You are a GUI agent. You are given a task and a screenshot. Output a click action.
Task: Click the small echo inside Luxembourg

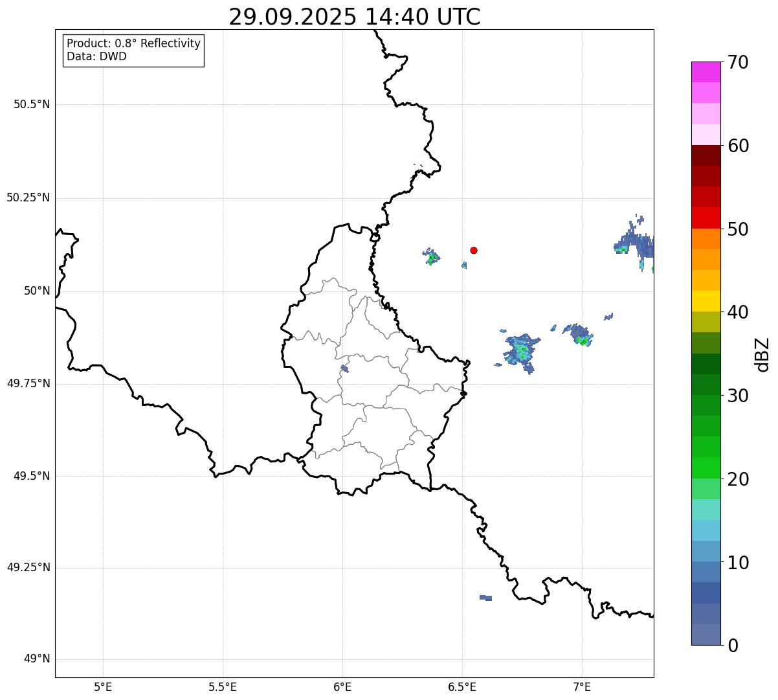pyautogui.click(x=344, y=368)
